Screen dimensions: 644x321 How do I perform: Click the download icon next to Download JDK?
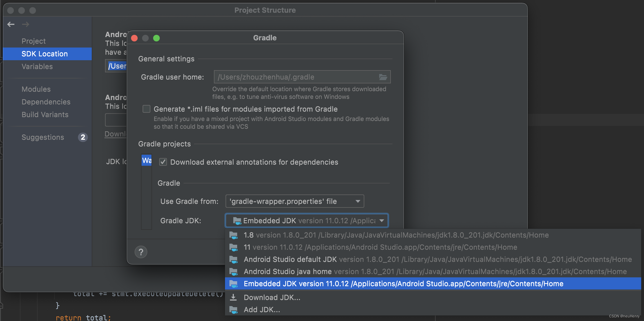coord(234,297)
